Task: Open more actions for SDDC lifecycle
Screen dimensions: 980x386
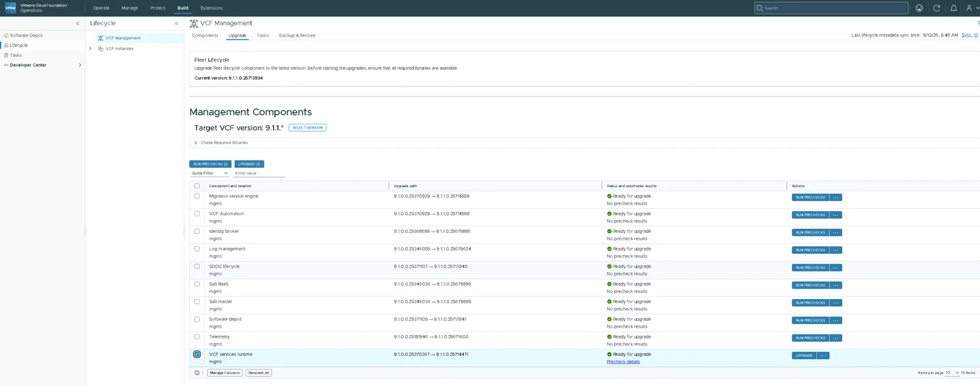Action: pos(835,268)
